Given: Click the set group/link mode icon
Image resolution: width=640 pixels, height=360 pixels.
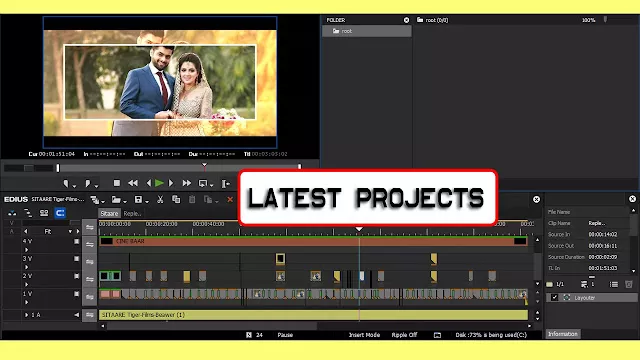Looking at the screenshot, I should point(28,213).
